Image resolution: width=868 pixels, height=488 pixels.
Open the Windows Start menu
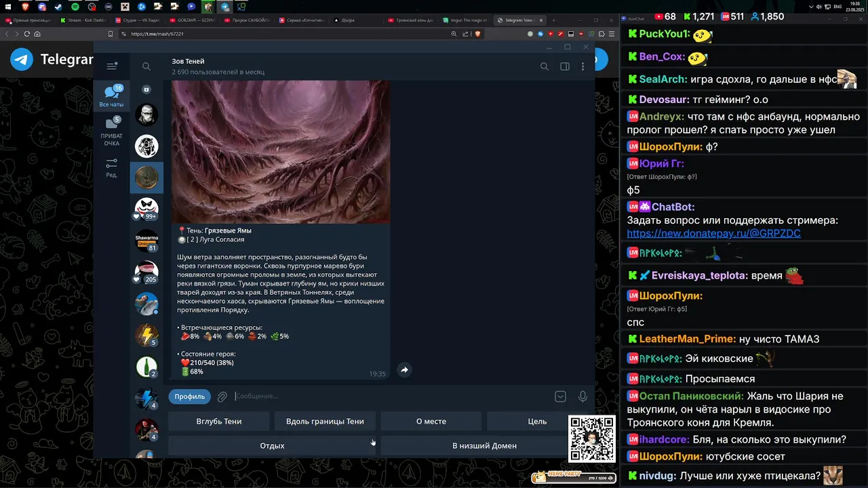click(9, 7)
